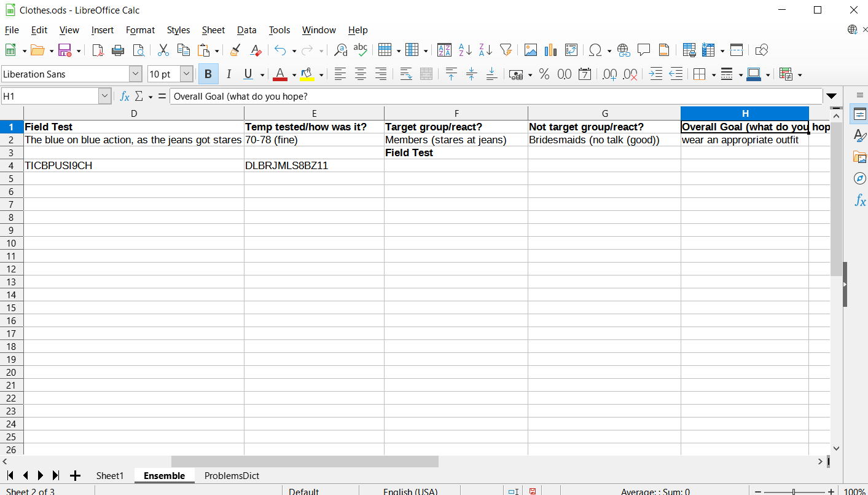The image size is (868, 495).
Task: Align cell text to the left
Action: (340, 74)
